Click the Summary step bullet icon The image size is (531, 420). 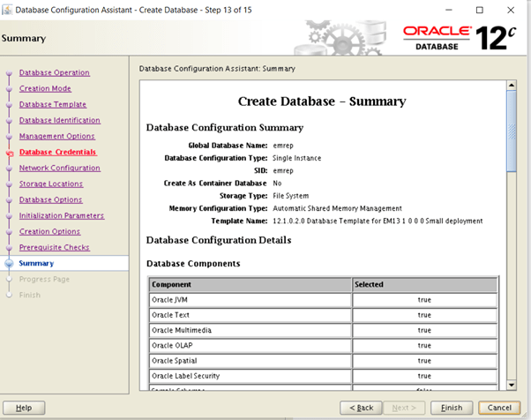[x=10, y=263]
